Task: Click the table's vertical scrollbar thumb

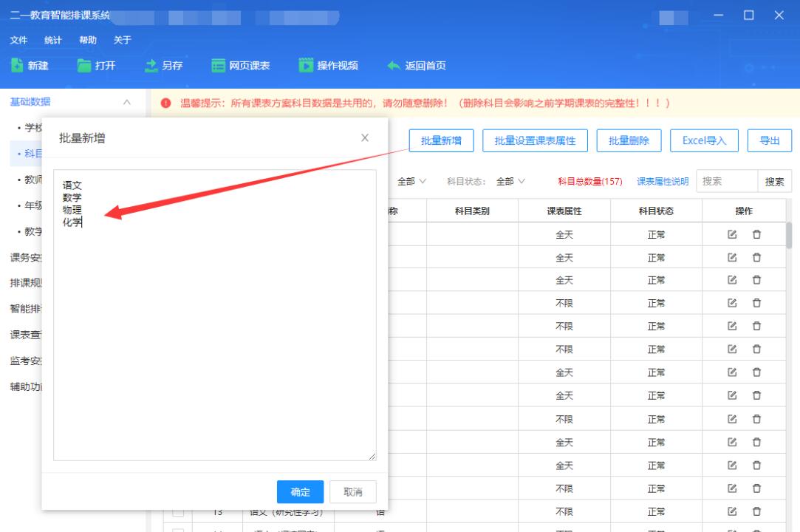Action: click(x=789, y=236)
